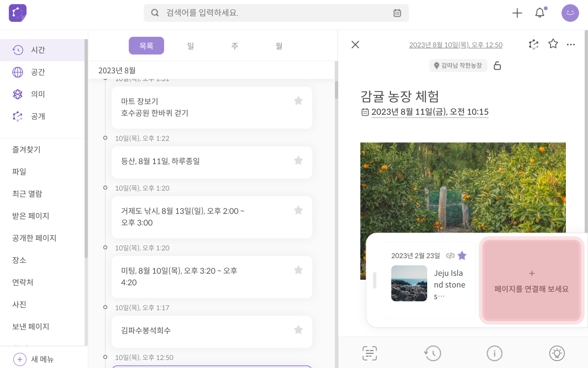Open the notifications bell
The width and height of the screenshot is (588, 368).
point(540,13)
